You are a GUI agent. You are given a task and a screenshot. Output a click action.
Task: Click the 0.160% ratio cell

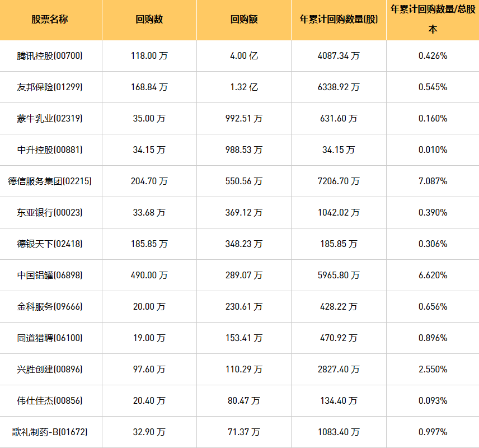(x=433, y=118)
